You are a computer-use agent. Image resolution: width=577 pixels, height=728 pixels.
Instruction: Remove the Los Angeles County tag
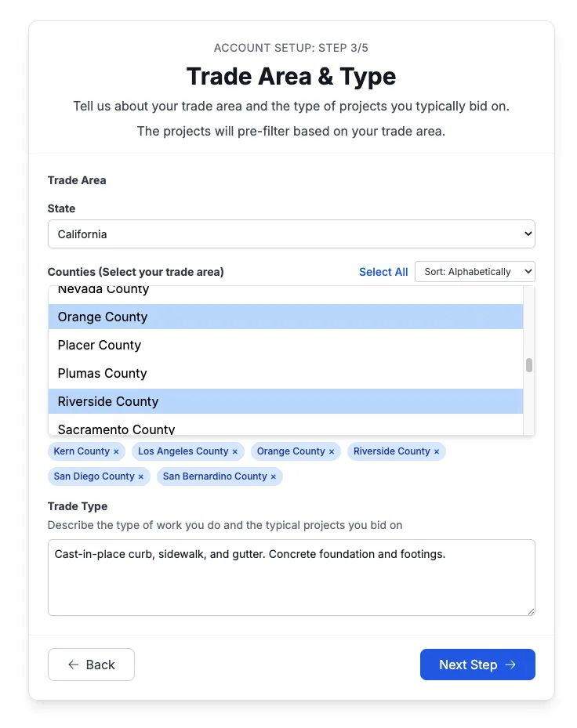click(234, 452)
